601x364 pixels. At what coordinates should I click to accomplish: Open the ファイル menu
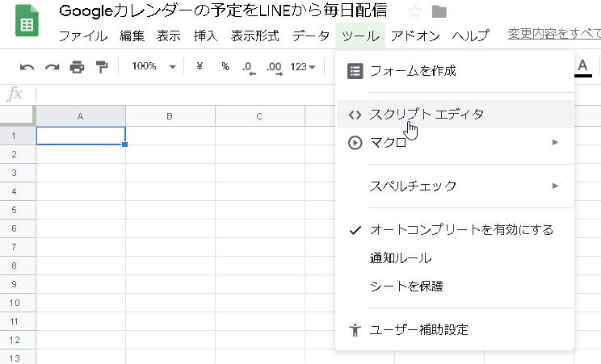click(x=83, y=36)
